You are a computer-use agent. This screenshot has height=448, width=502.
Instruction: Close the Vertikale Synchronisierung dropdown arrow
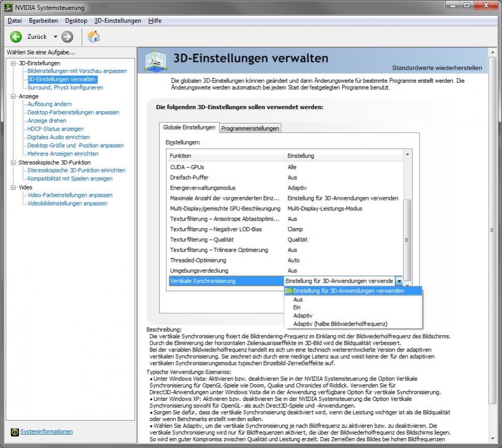[399, 281]
